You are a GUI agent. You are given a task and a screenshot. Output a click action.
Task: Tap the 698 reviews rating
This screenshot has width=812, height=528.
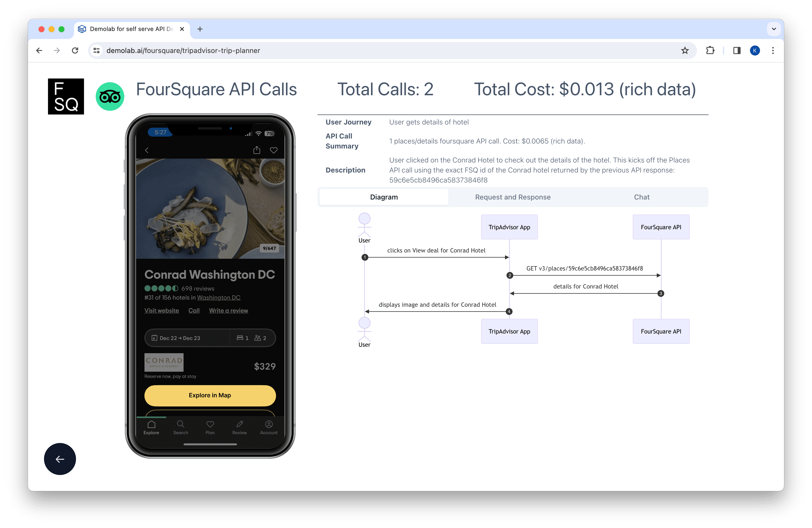(x=179, y=288)
